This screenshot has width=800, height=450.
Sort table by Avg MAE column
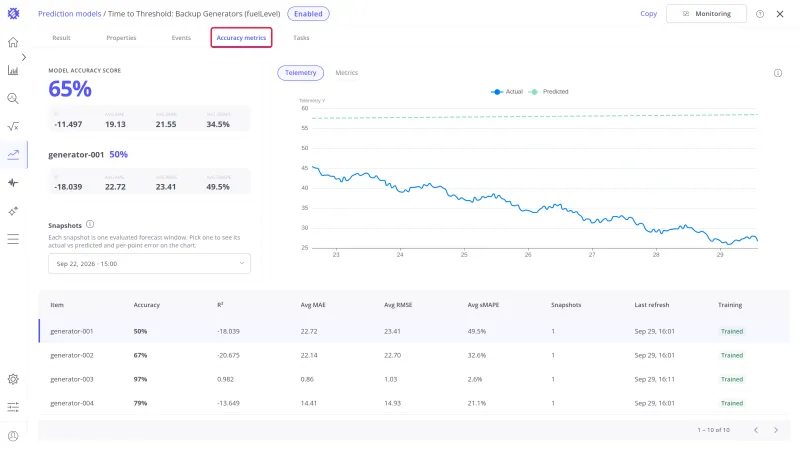313,305
